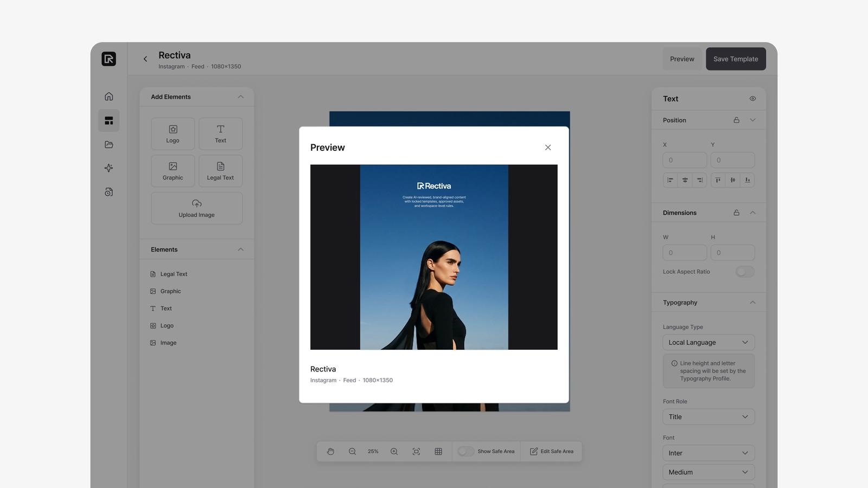Click the preview image thumbnail in dialog

point(434,257)
